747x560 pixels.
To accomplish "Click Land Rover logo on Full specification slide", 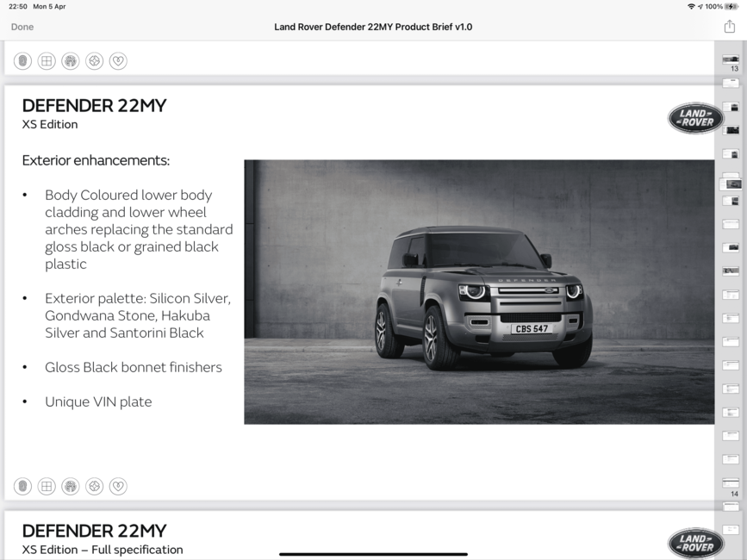I will (696, 544).
